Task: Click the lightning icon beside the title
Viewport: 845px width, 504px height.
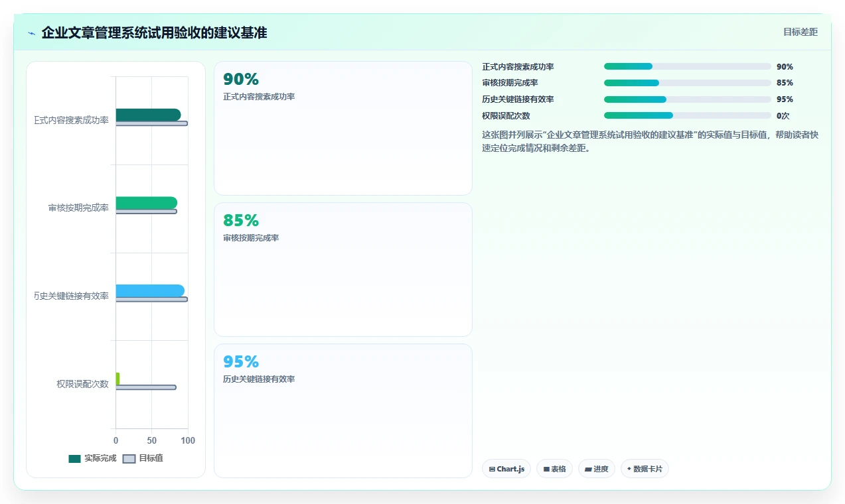Action: pos(31,32)
